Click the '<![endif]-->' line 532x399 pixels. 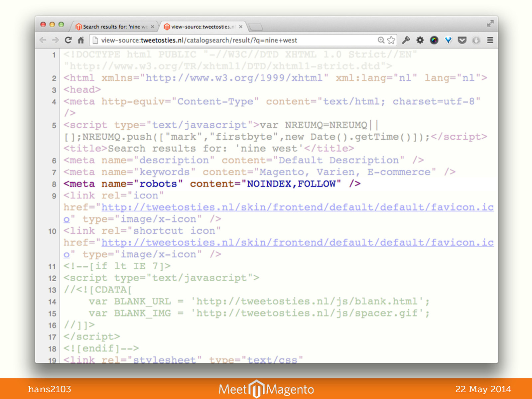[x=101, y=348]
